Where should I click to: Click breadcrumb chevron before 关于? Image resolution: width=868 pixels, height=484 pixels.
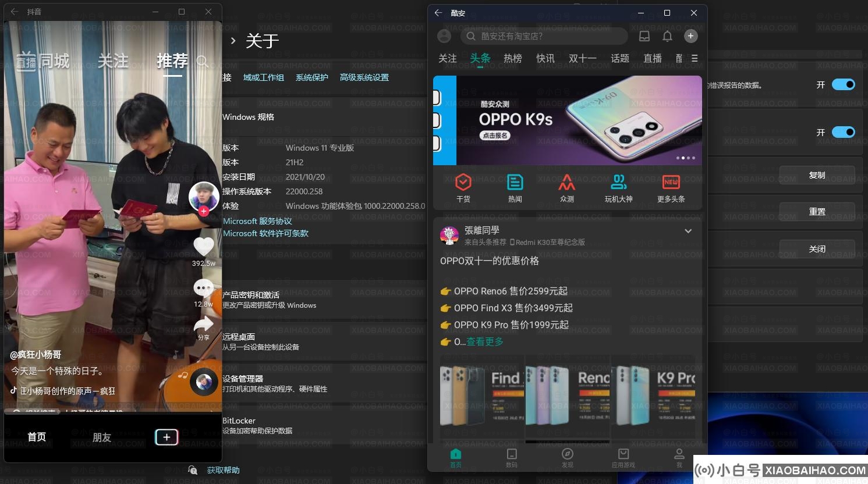pos(233,41)
